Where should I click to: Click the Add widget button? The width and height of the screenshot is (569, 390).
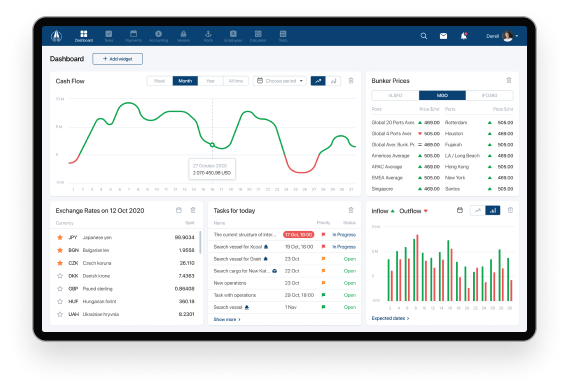point(118,59)
